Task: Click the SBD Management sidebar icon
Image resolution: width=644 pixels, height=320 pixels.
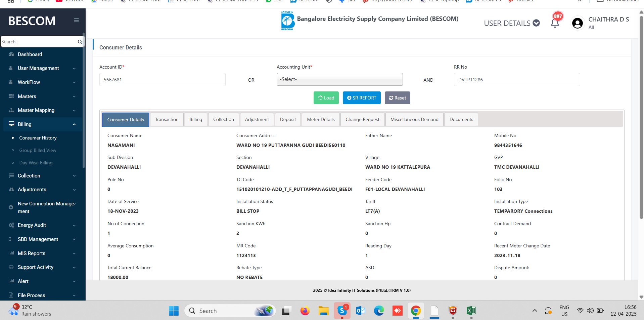Action: (x=10, y=239)
